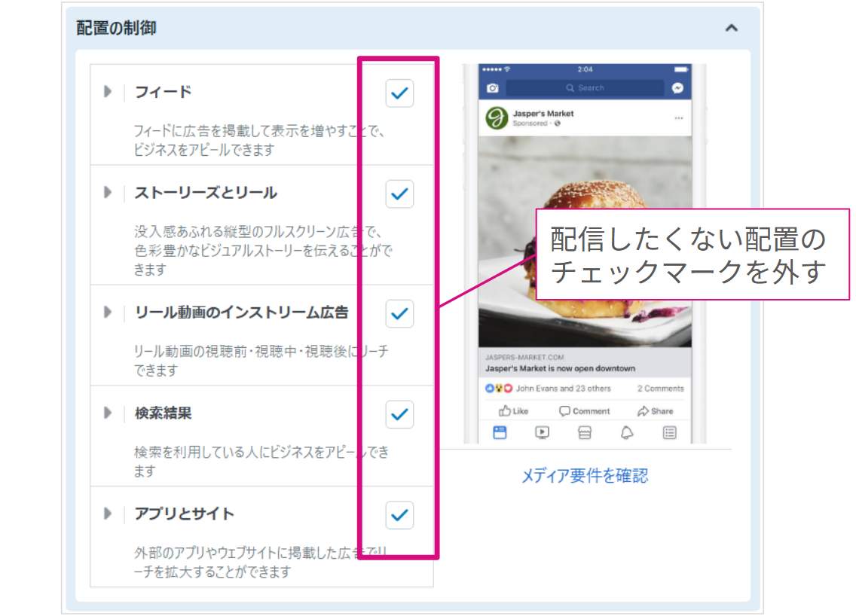The width and height of the screenshot is (856, 616).
Task: Open Messenger icon in preview header
Action: tap(677, 88)
